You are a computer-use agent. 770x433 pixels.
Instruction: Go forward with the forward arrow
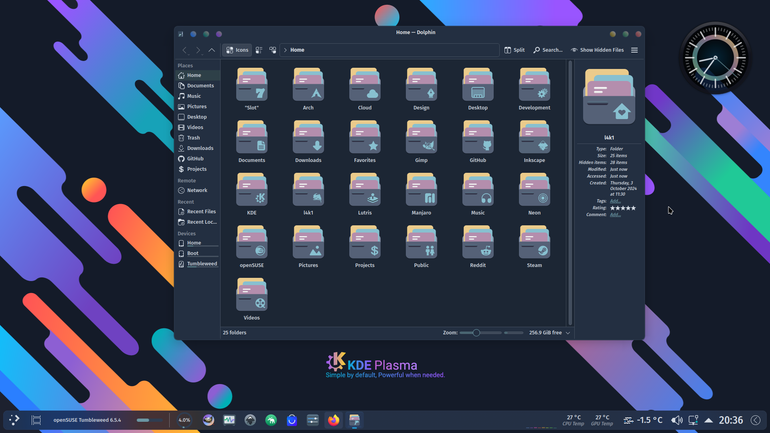(198, 50)
